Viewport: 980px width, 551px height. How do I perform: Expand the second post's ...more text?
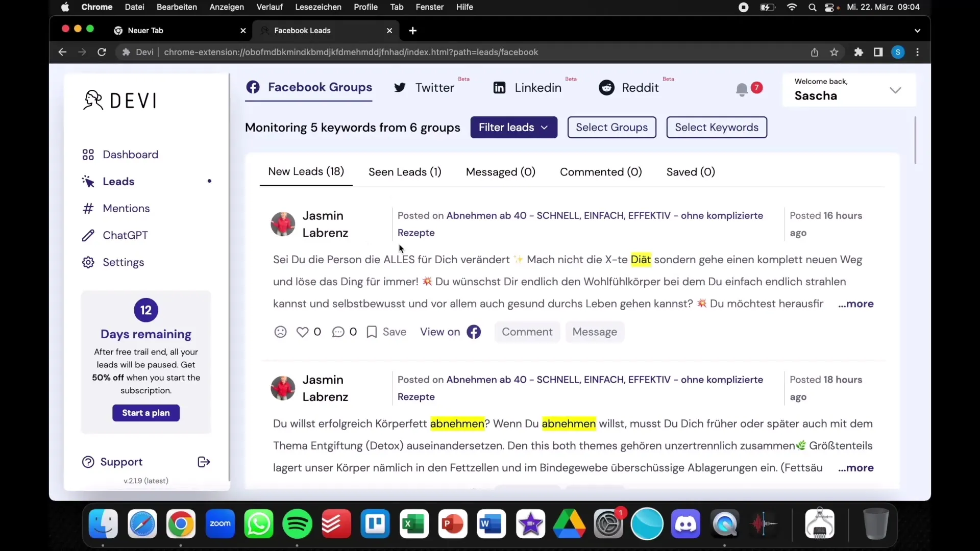[x=856, y=467]
